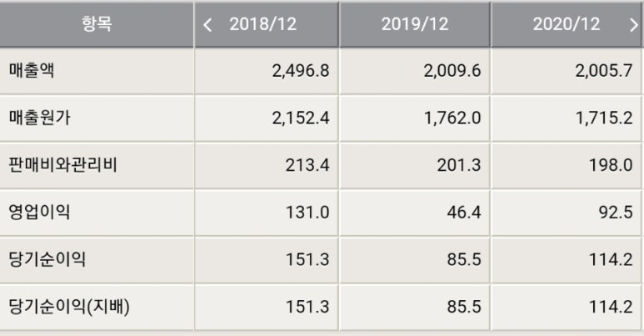644x336 pixels.
Task: Select the 매출원가 row label
Action: click(x=39, y=118)
